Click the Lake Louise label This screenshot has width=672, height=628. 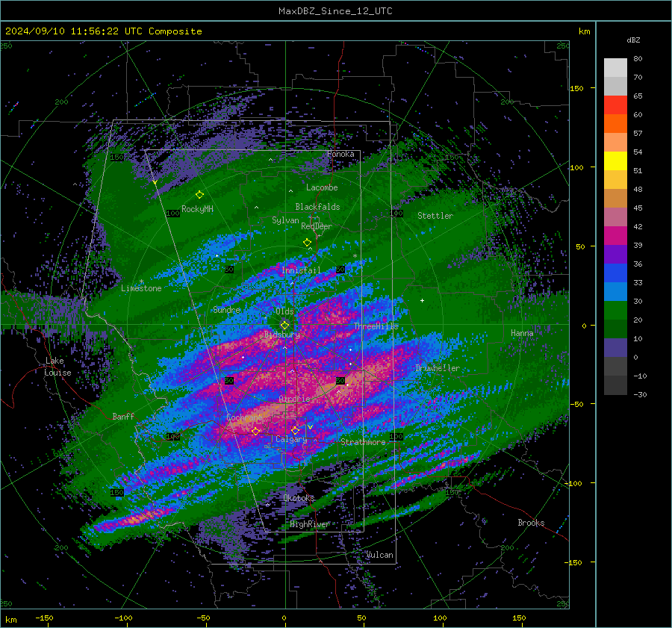tap(57, 367)
